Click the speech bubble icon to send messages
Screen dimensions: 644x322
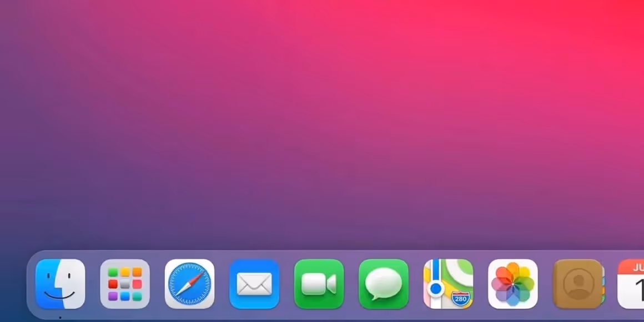pos(384,285)
